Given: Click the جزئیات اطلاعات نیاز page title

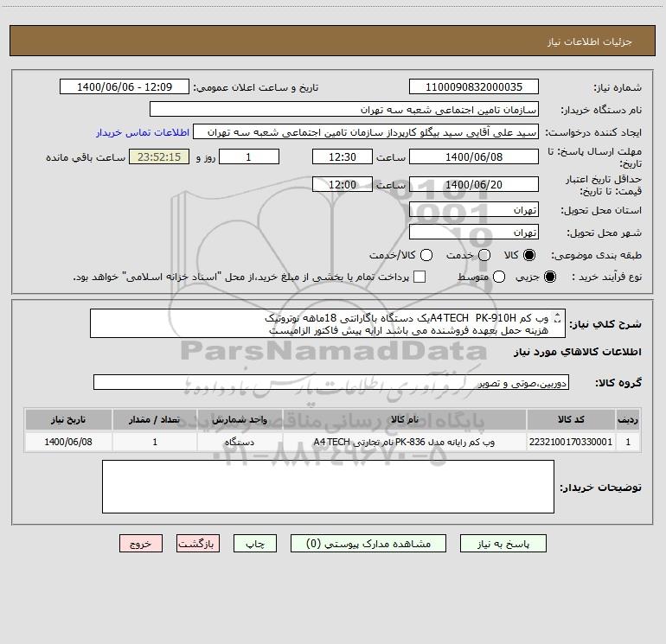Looking at the screenshot, I should [590, 41].
